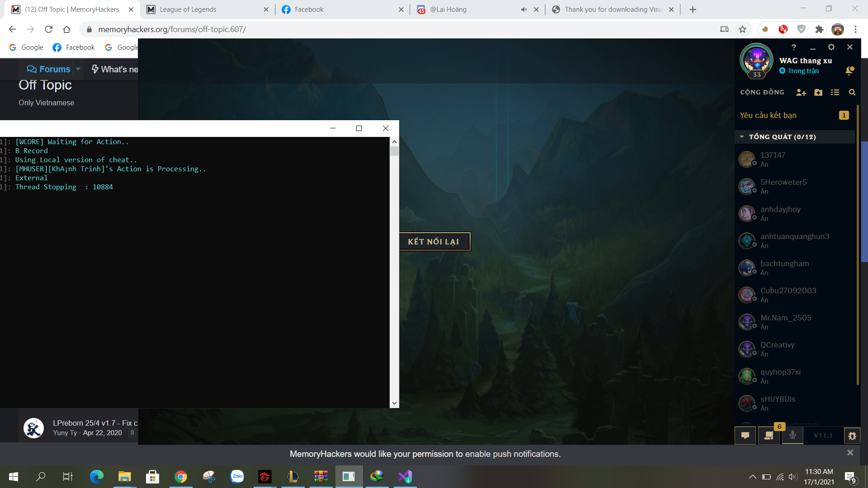
Task: Open League missions button with badge 6
Action: coord(769,436)
